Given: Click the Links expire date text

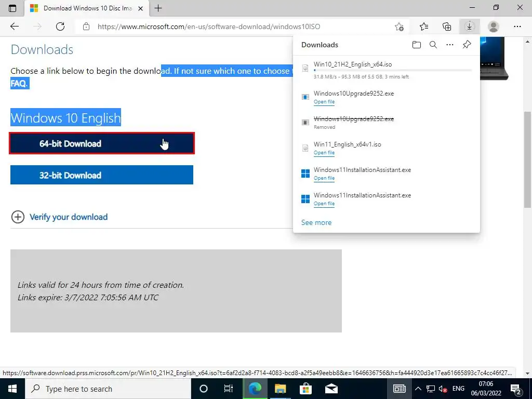Looking at the screenshot, I should point(88,297).
